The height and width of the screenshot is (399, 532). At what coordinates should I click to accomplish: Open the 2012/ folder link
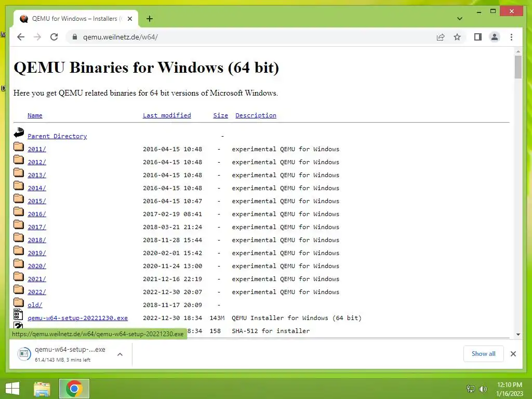[37, 162]
